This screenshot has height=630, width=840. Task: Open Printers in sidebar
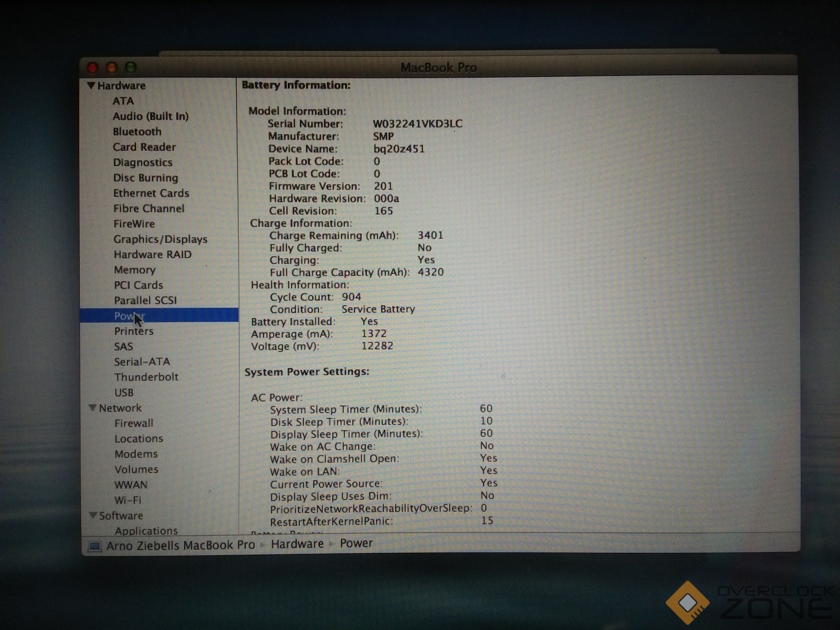click(x=134, y=331)
